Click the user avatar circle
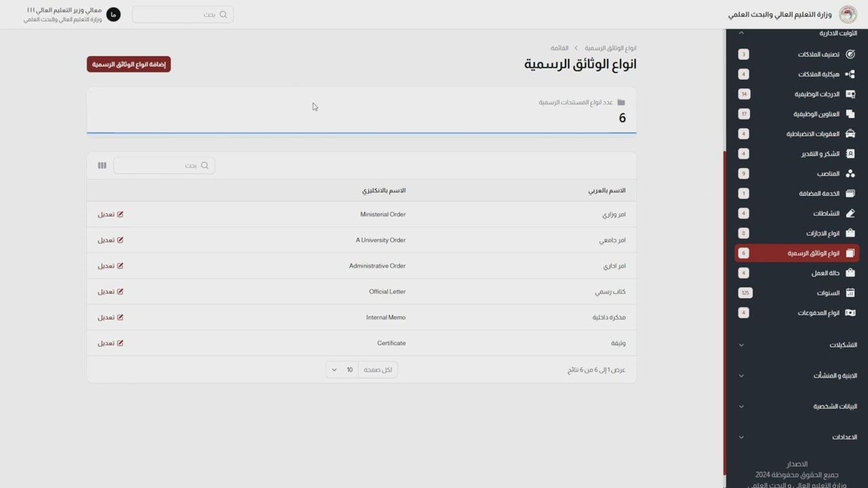 pos(113,14)
